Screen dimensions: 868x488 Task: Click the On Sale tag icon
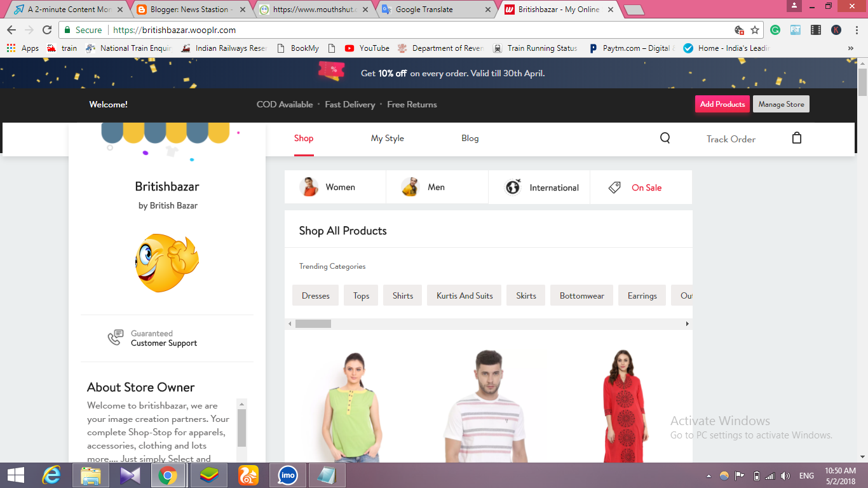coord(614,187)
